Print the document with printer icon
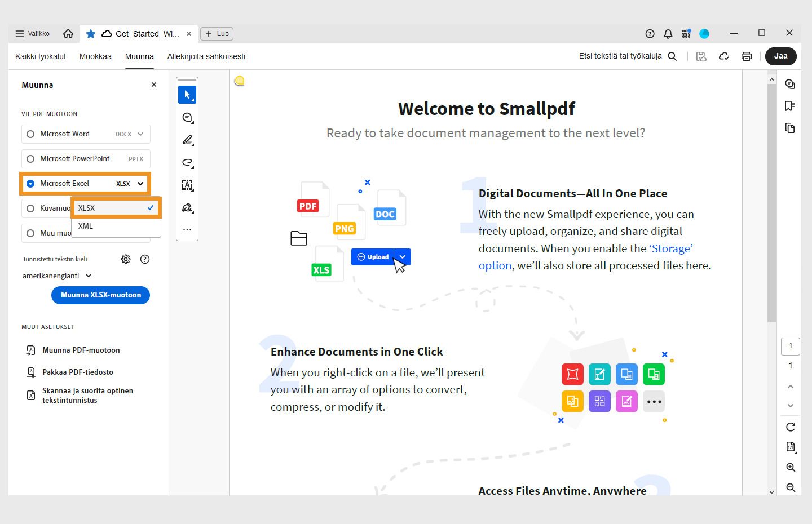812x524 pixels. pos(747,56)
